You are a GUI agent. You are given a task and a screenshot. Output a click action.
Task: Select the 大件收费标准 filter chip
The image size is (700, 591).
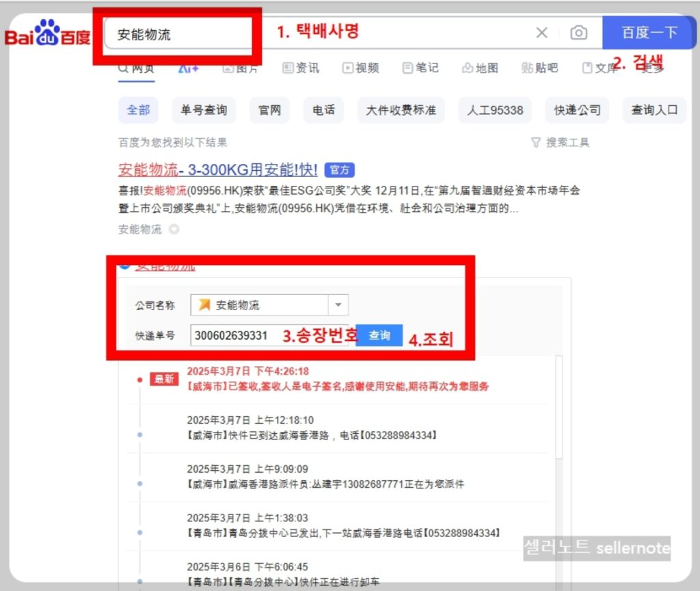coord(401,110)
